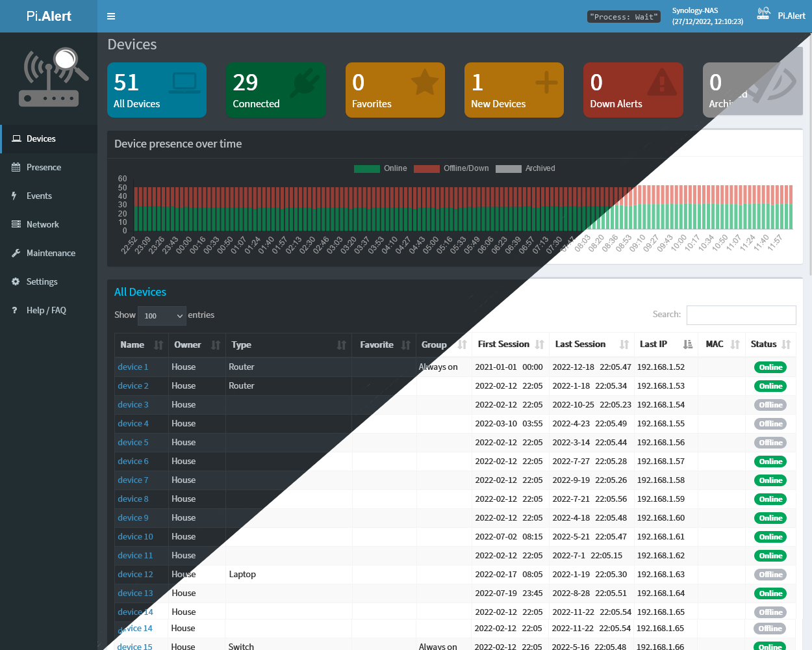
Task: Sort table by Last IP column icon
Action: (688, 344)
